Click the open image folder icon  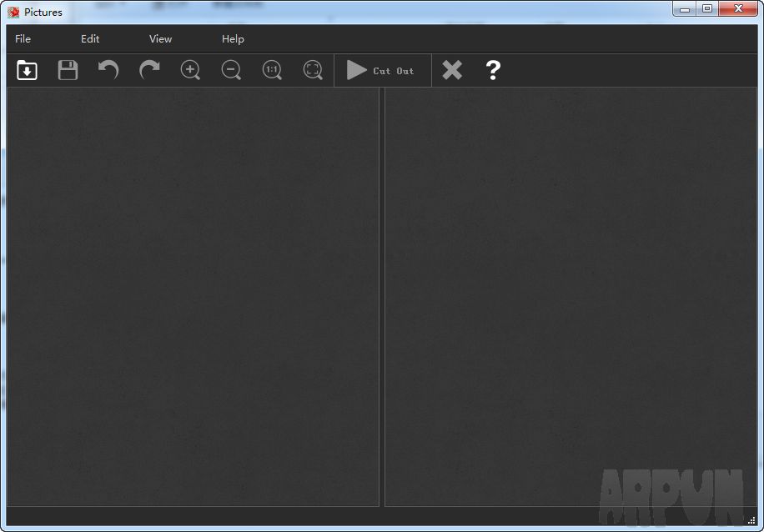click(27, 71)
